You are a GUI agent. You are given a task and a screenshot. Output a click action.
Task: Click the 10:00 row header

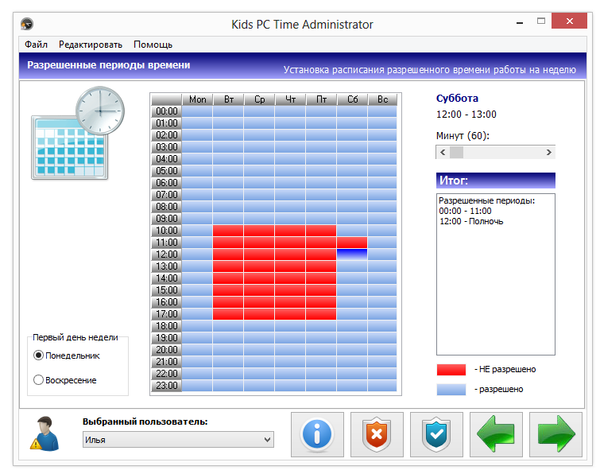pos(166,231)
